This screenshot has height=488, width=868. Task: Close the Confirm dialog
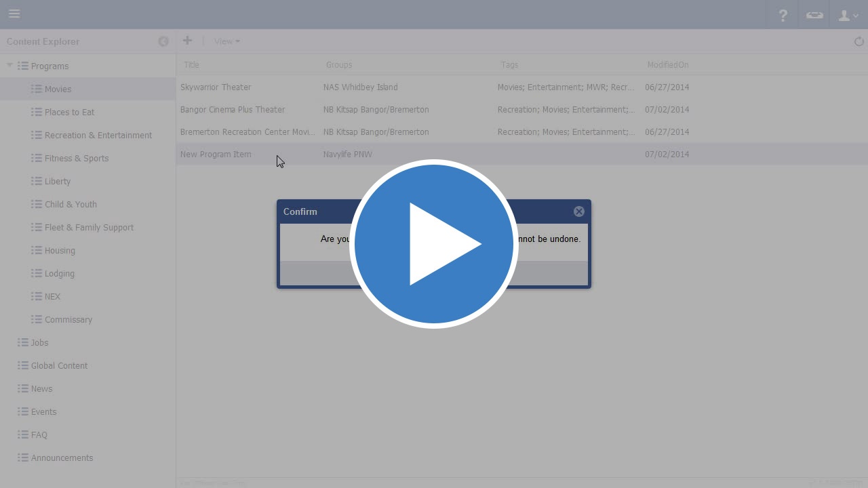[578, 211]
